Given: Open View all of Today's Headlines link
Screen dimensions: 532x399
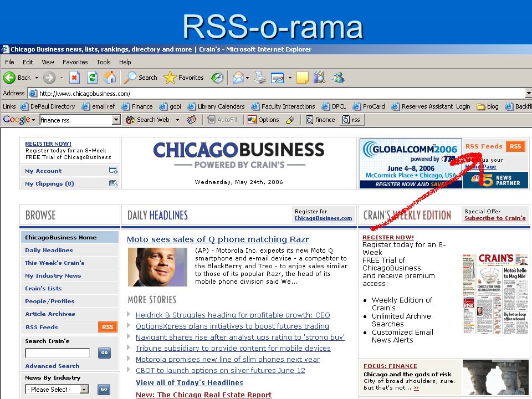Looking at the screenshot, I should tap(190, 383).
